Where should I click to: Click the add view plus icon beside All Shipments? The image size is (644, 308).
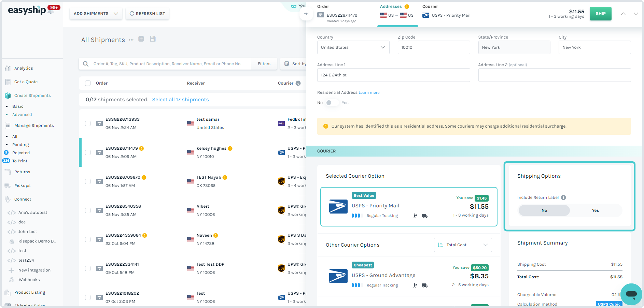point(141,39)
